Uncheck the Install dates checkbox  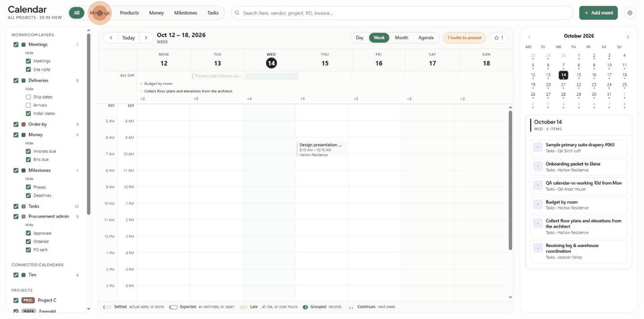tap(28, 114)
